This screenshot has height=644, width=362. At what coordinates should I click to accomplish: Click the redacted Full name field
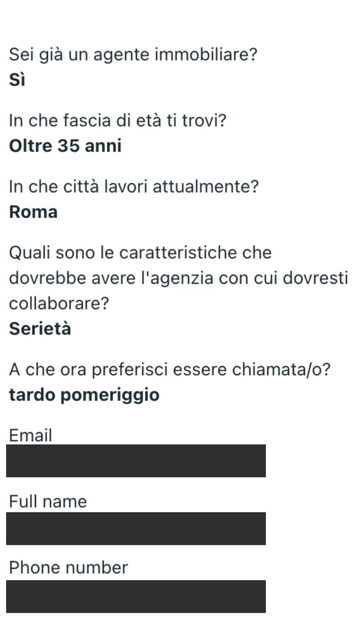click(x=136, y=529)
